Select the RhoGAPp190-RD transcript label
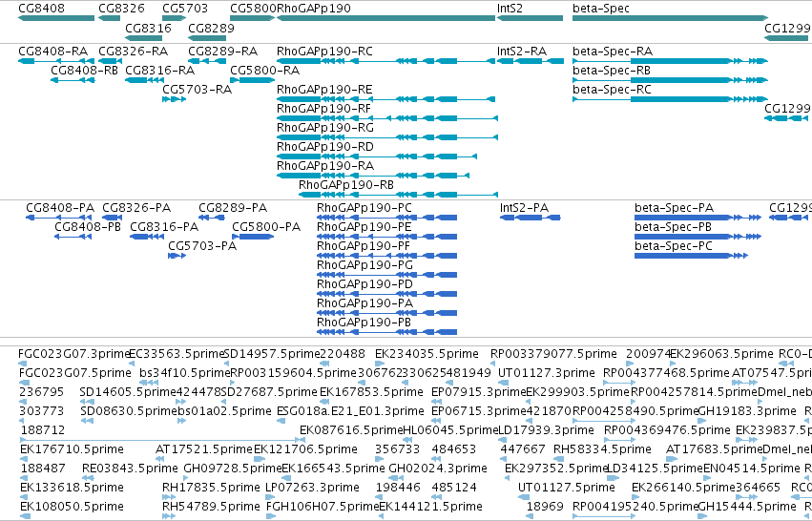Viewport: 812px width, 521px height. [325, 147]
